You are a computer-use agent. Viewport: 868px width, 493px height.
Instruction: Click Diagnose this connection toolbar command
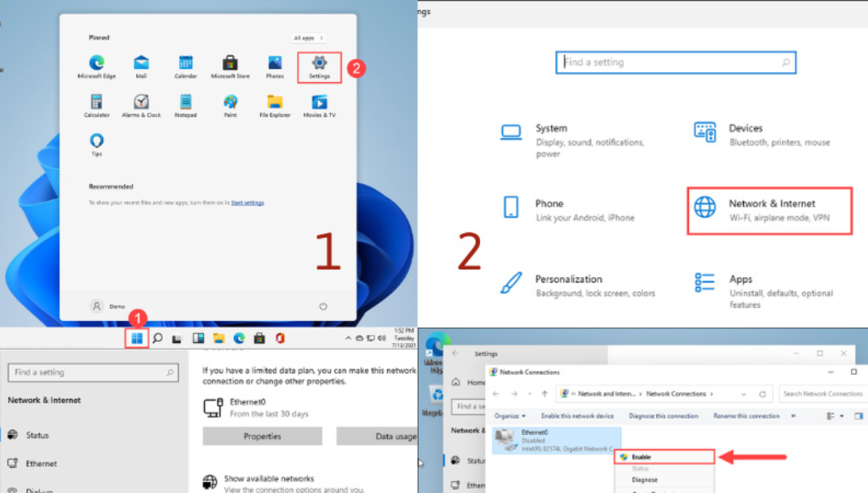click(663, 416)
